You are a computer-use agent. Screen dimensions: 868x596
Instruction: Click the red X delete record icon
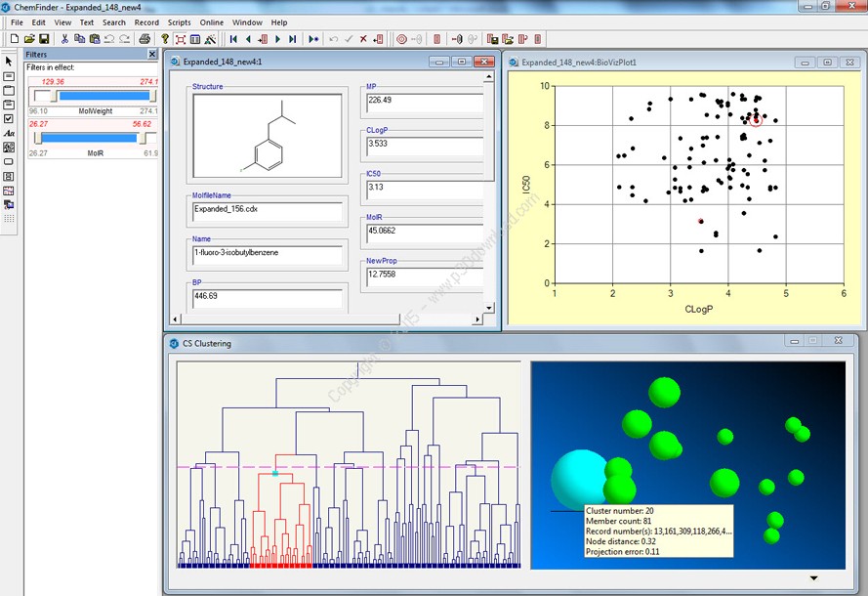(363, 39)
